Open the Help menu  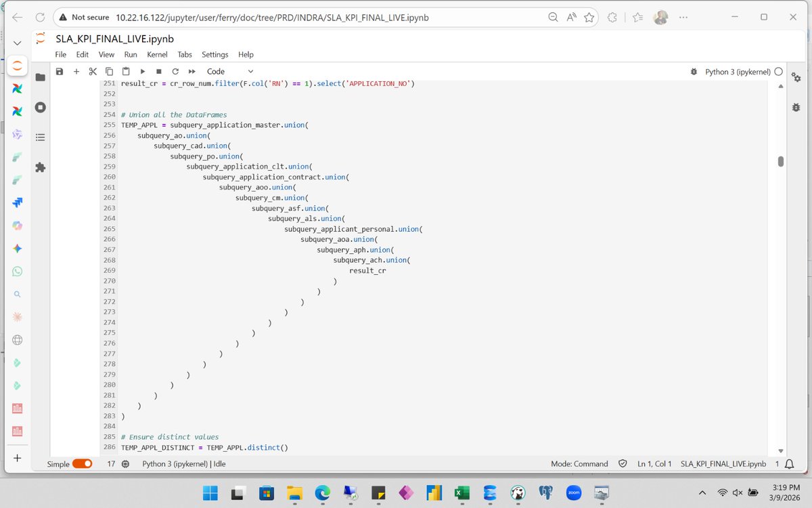point(246,54)
